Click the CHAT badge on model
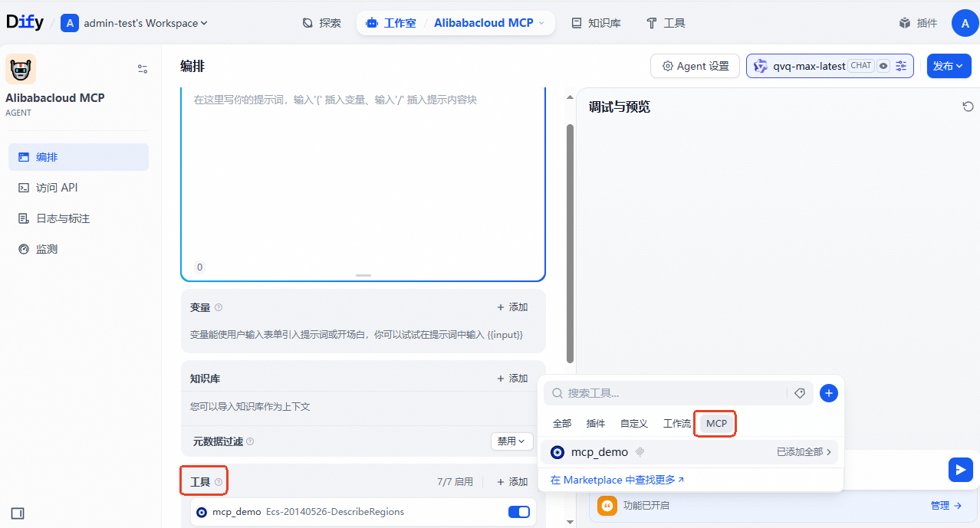The width and height of the screenshot is (980, 528). pos(861,66)
